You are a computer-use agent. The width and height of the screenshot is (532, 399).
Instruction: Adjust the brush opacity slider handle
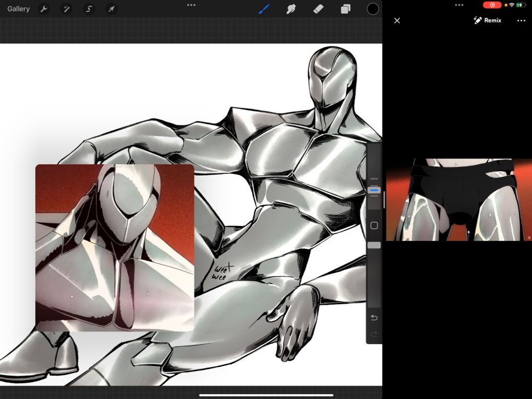point(374,245)
